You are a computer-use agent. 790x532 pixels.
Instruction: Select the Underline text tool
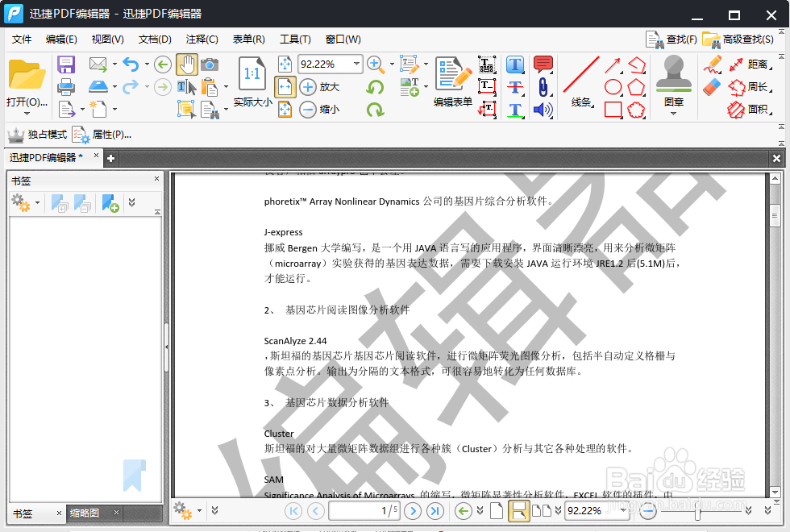point(515,110)
